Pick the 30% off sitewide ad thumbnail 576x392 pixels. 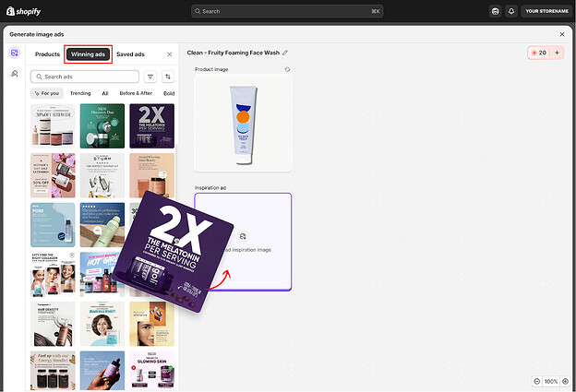pyautogui.click(x=53, y=125)
